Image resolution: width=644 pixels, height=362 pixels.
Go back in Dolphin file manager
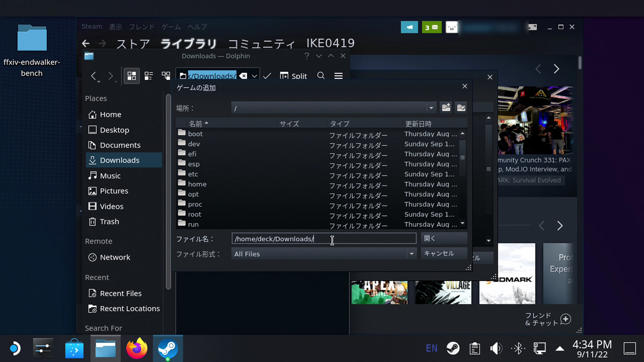pos(94,76)
